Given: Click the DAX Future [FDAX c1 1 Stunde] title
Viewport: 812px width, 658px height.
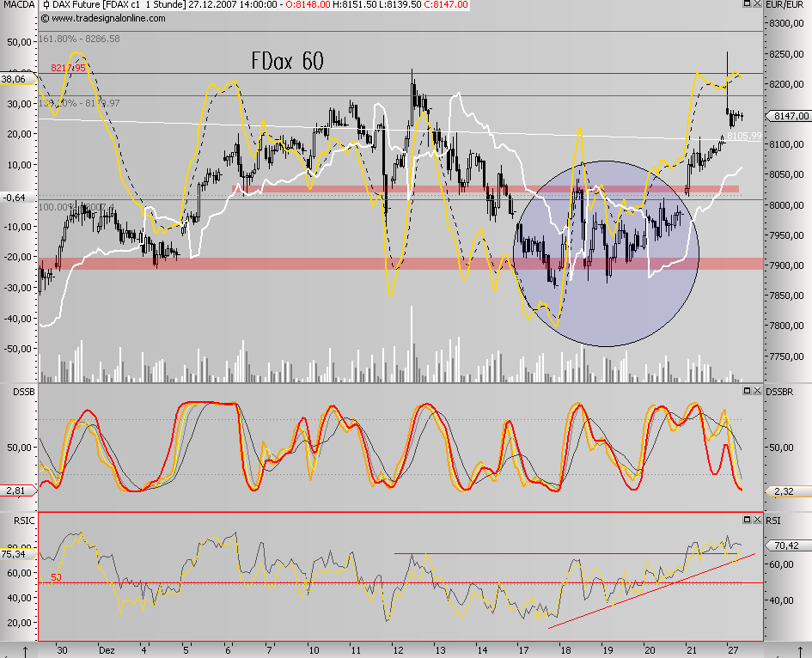Looking at the screenshot, I should (119, 4).
